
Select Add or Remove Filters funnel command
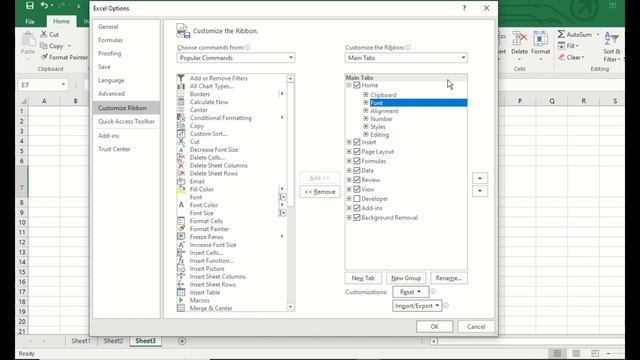pos(181,78)
